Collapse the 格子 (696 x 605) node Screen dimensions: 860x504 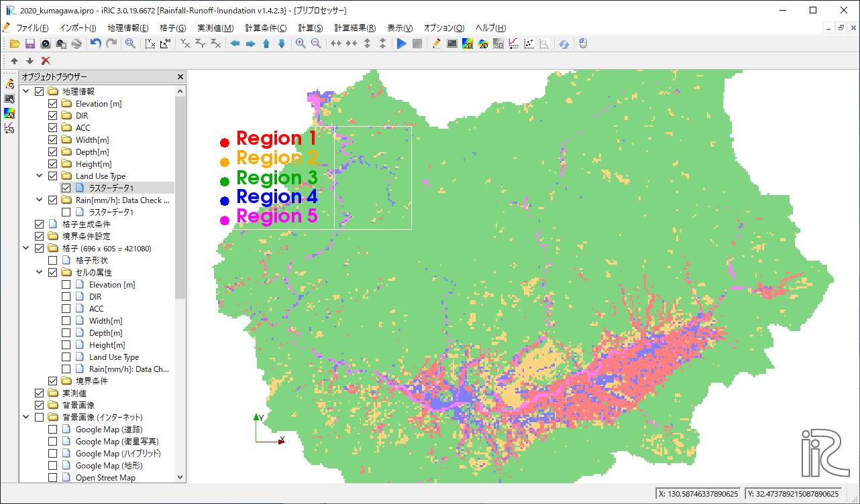coord(26,249)
